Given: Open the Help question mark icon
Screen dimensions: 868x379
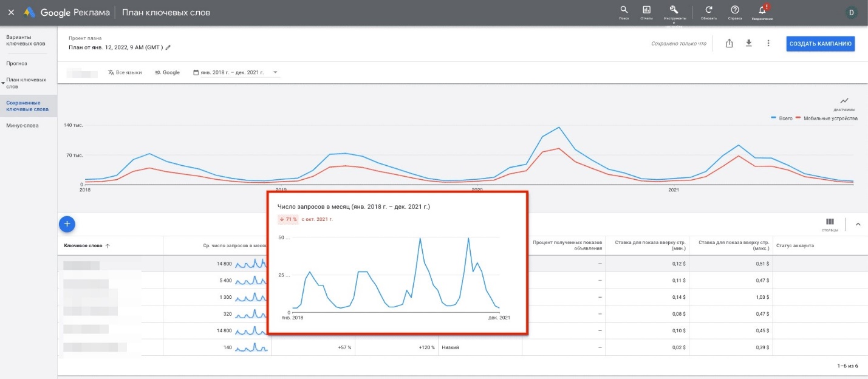Looking at the screenshot, I should tap(735, 10).
